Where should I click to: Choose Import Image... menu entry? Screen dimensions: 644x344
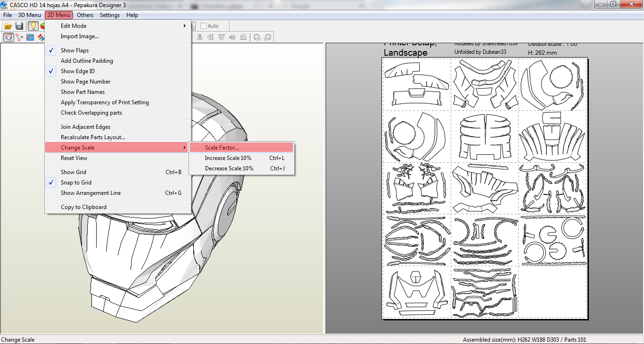[x=118, y=36]
